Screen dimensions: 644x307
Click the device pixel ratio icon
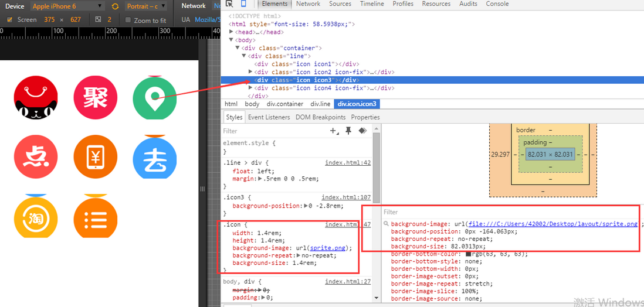click(98, 20)
